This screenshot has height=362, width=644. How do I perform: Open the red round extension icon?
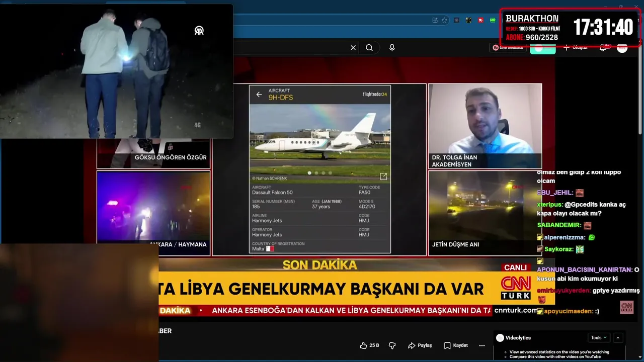coord(480,20)
